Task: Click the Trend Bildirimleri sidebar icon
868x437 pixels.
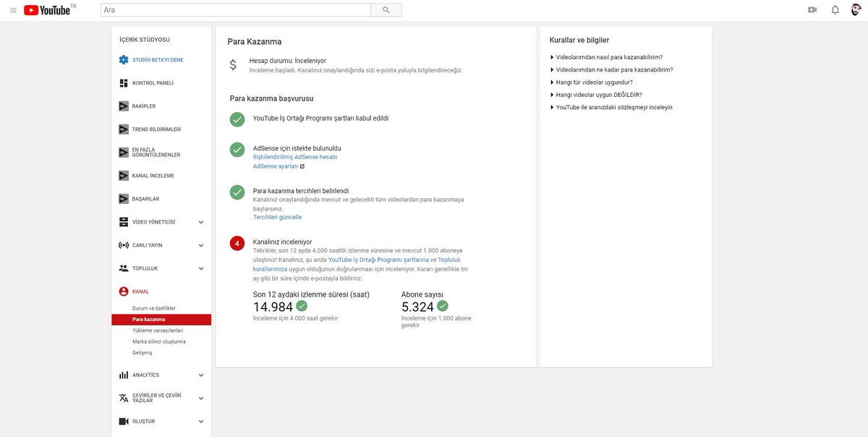Action: [124, 130]
